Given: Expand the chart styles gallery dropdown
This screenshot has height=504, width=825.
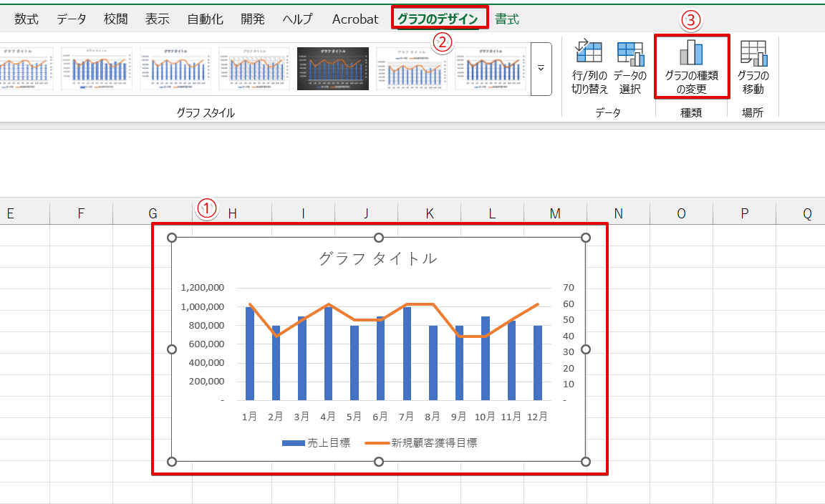Looking at the screenshot, I should [x=541, y=69].
